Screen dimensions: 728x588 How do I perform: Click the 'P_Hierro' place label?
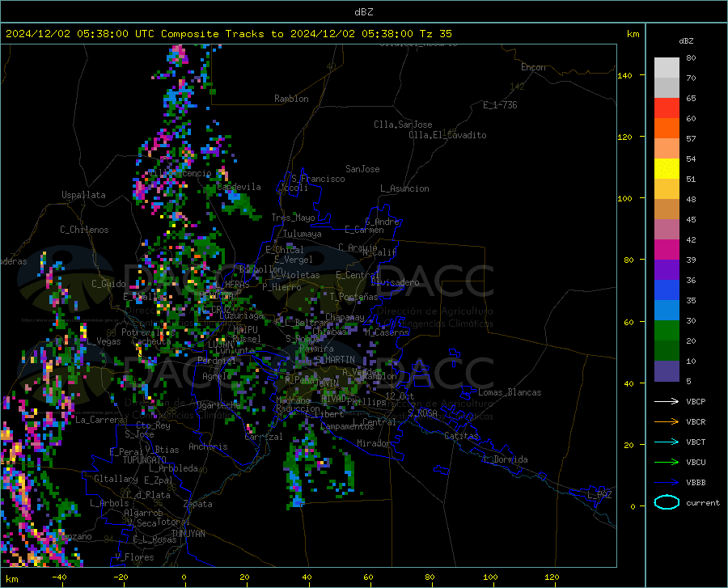[281, 287]
